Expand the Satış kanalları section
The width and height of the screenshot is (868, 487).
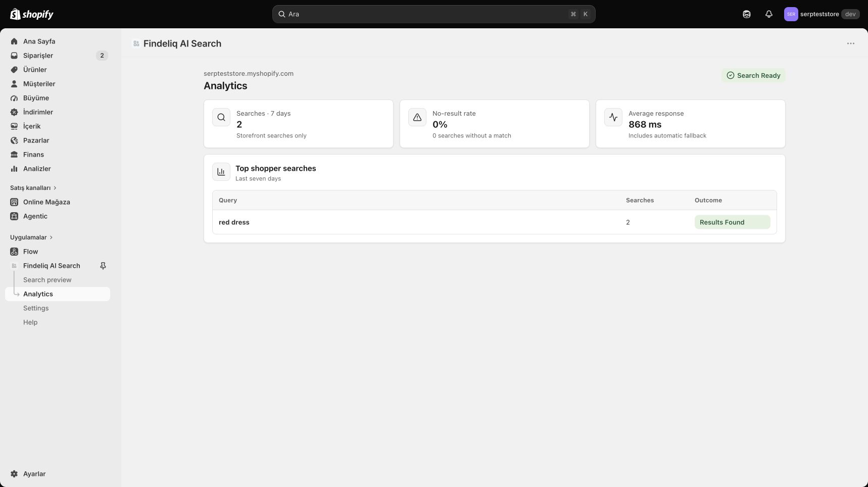point(33,188)
